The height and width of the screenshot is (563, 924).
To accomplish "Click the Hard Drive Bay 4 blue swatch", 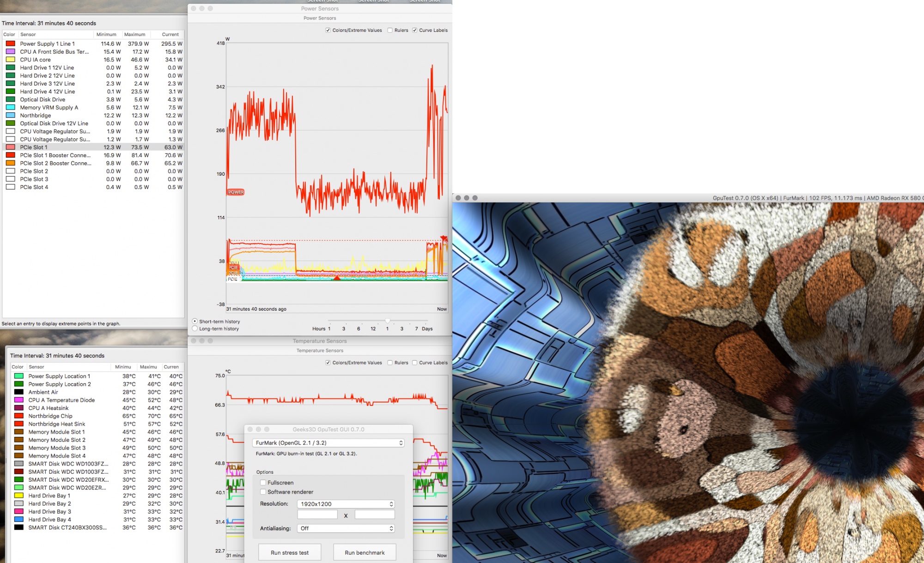I will pyautogui.click(x=19, y=520).
